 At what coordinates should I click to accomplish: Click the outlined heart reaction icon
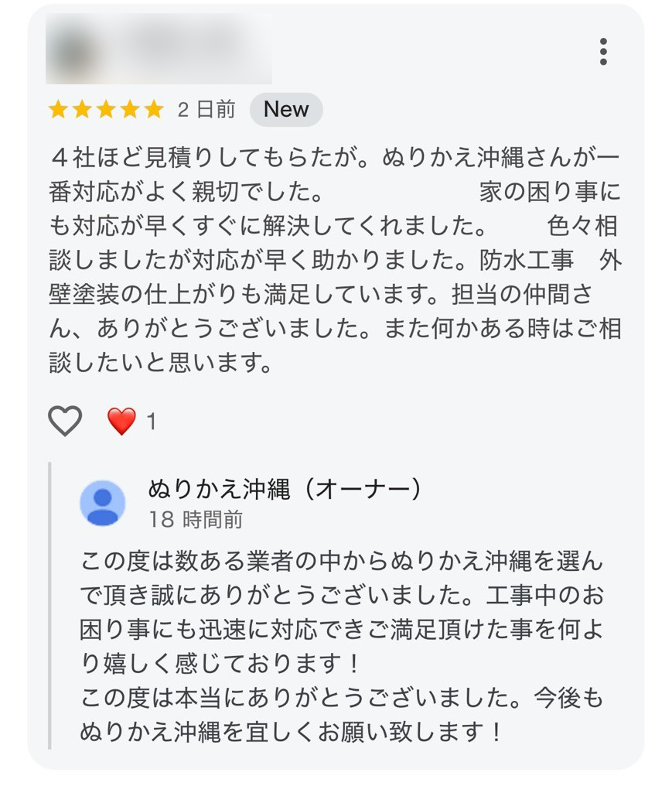pyautogui.click(x=64, y=421)
